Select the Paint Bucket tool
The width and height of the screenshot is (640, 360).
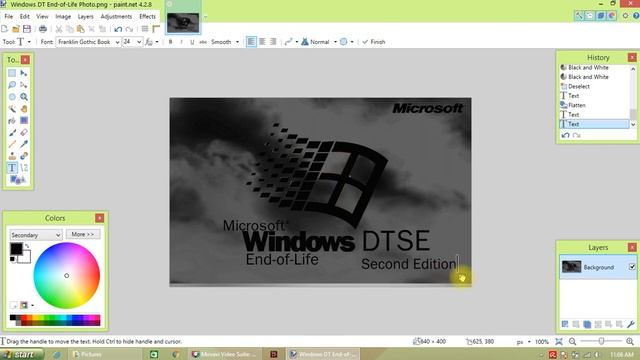click(12, 120)
